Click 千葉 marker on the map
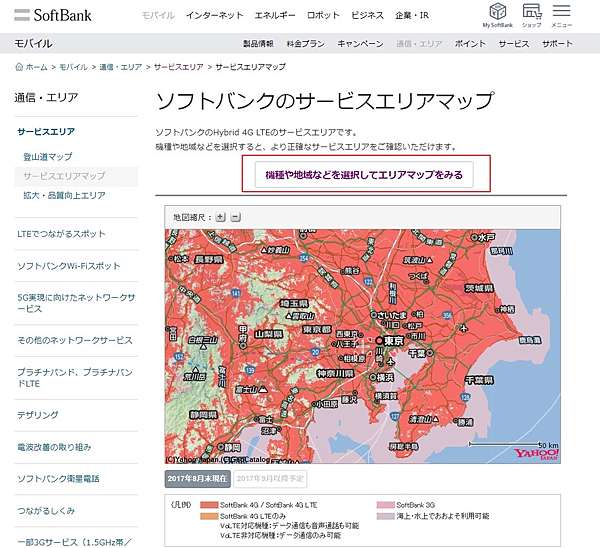The image size is (600, 548). click(x=430, y=353)
